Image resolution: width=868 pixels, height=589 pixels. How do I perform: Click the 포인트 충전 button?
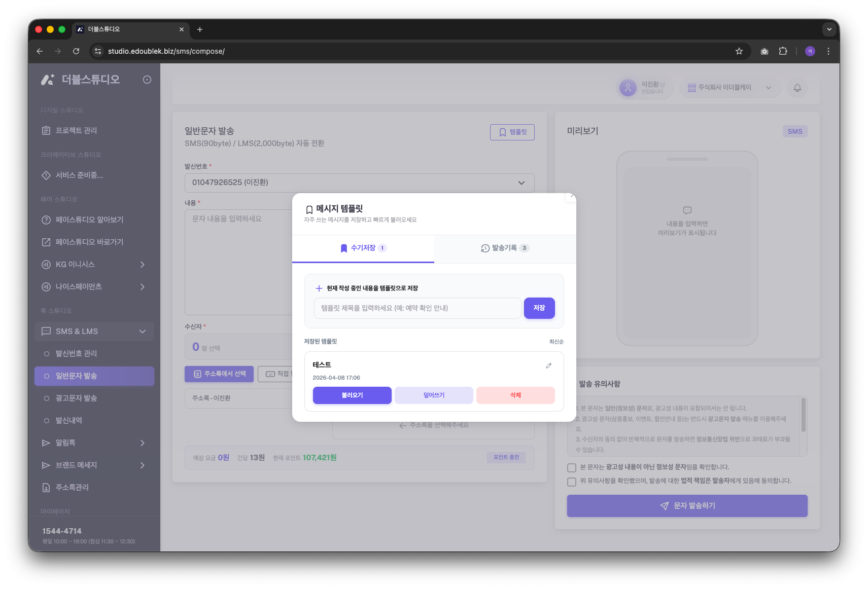(x=506, y=458)
